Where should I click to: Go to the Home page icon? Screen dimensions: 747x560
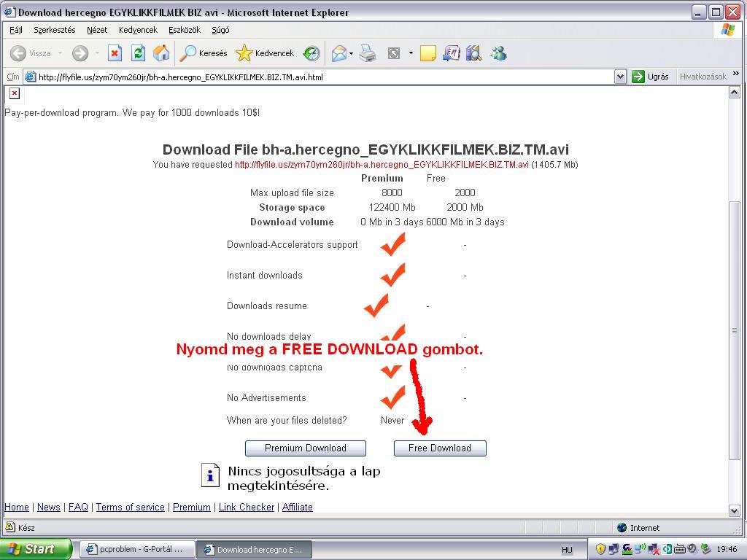161,53
